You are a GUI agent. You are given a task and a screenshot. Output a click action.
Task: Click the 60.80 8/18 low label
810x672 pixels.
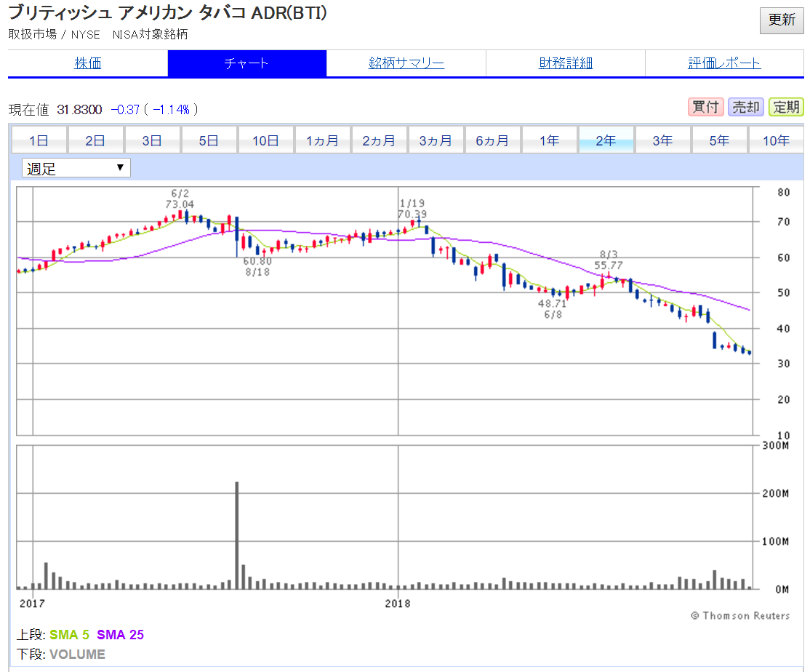257,266
